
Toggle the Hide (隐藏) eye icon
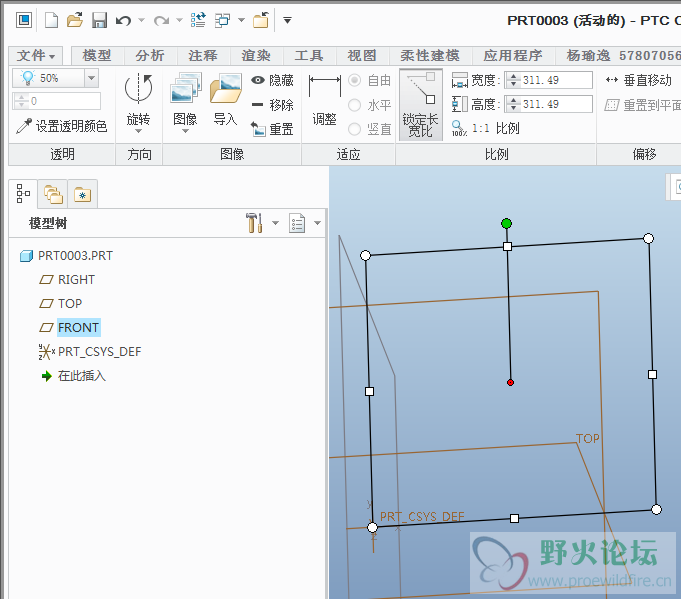(258, 80)
